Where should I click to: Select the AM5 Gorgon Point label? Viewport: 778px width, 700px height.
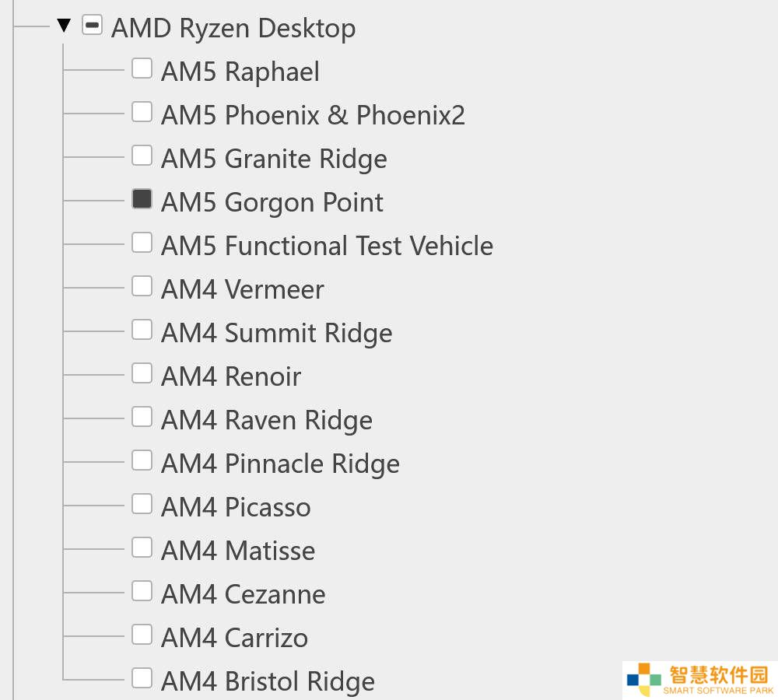[x=272, y=203]
